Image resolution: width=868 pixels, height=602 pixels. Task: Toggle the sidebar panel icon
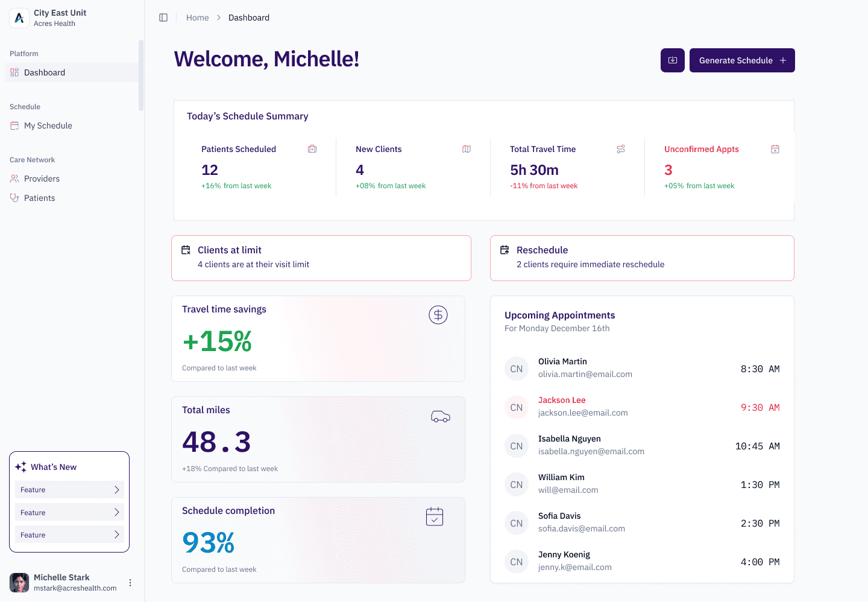163,17
